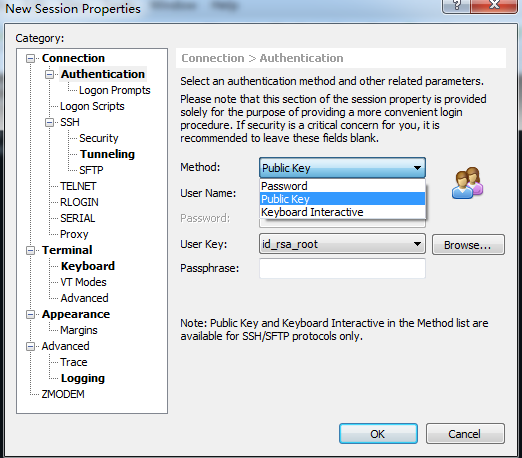Click the Passphrase input field
522x458 pixels.
[342, 268]
